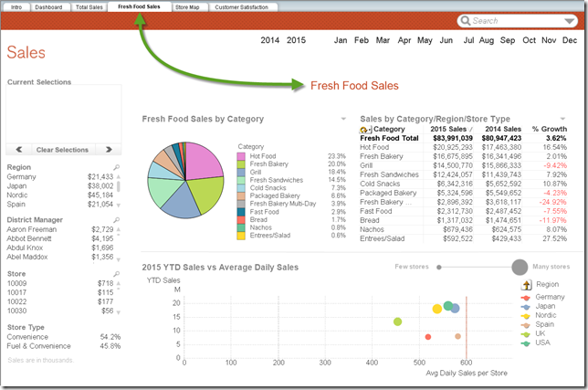
Task: Click the search icon beside District Manager
Action: point(117,219)
